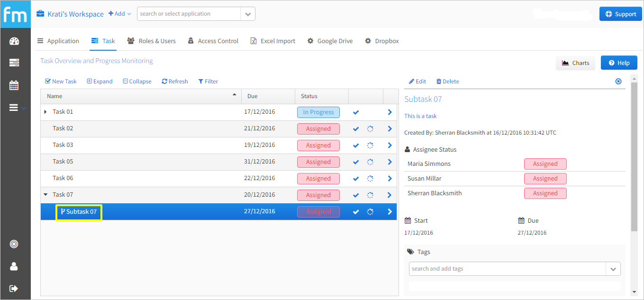Edit the selected Subtask 07
Viewport: 644px width, 300px height.
417,81
